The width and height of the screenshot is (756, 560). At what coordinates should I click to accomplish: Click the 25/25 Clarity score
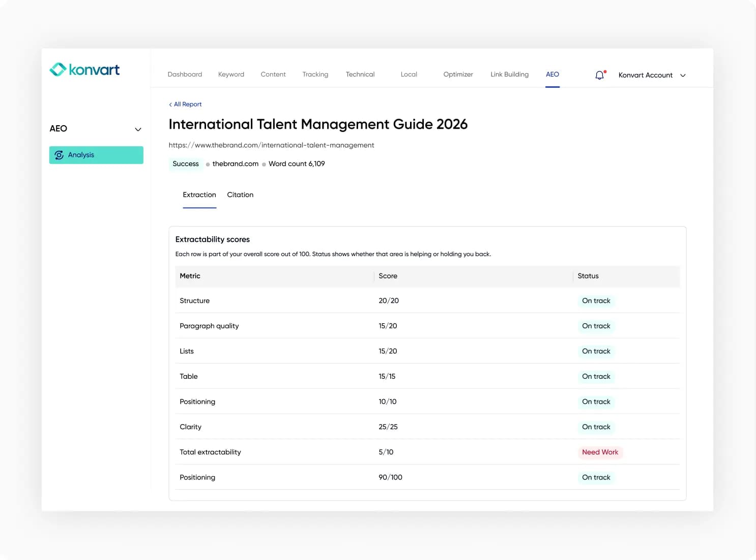(388, 427)
